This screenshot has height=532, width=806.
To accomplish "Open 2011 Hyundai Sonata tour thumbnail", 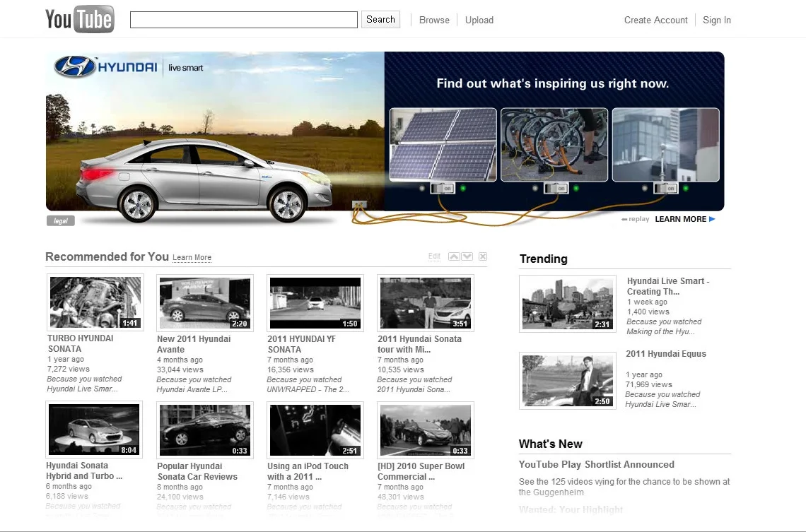I will tap(425, 303).
